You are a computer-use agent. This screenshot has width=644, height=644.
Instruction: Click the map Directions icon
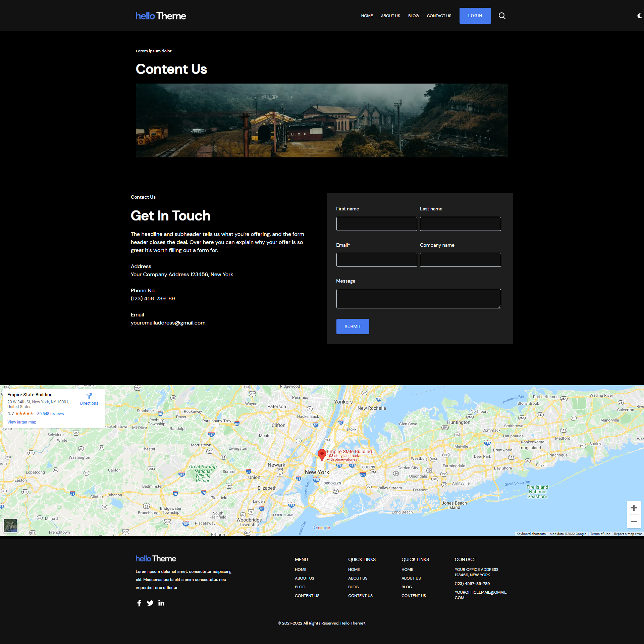tap(89, 396)
